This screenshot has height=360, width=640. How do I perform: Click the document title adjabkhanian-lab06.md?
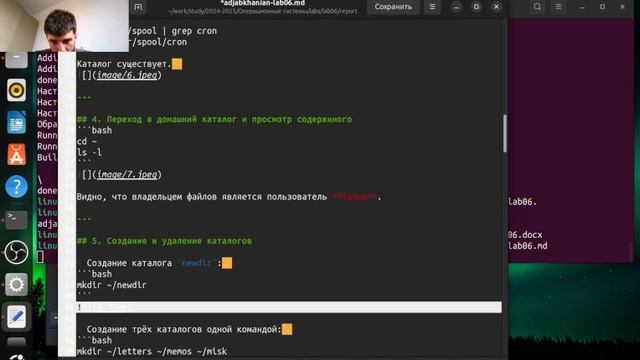click(x=262, y=3)
